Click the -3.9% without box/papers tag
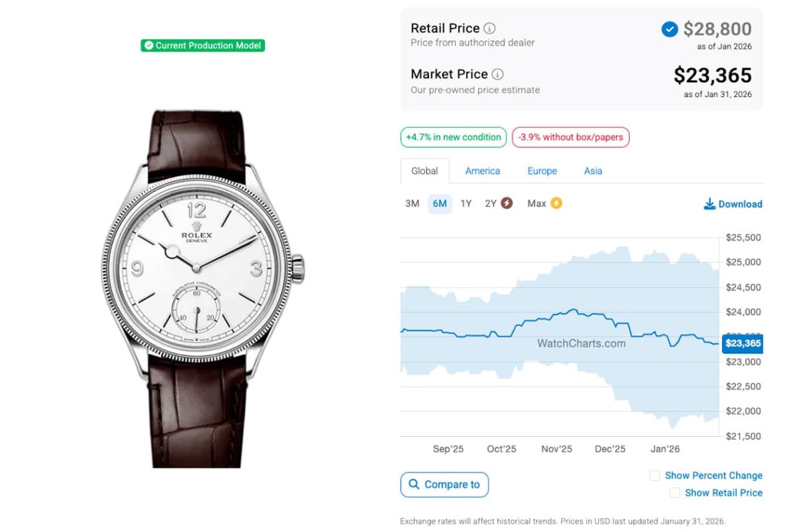Viewport: 803px width, 532px height. [x=570, y=137]
